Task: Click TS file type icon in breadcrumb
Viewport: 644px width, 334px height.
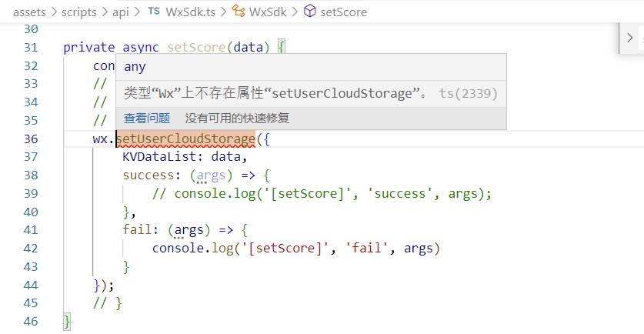Action: pos(154,12)
